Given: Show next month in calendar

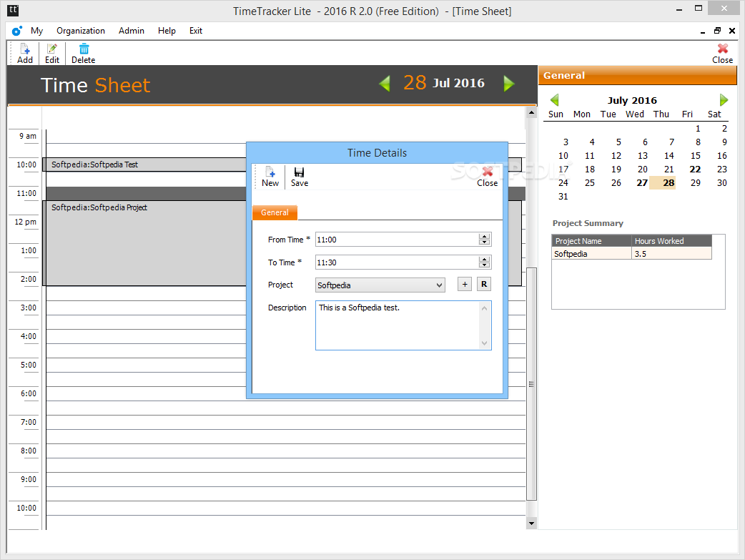Looking at the screenshot, I should pos(724,100).
